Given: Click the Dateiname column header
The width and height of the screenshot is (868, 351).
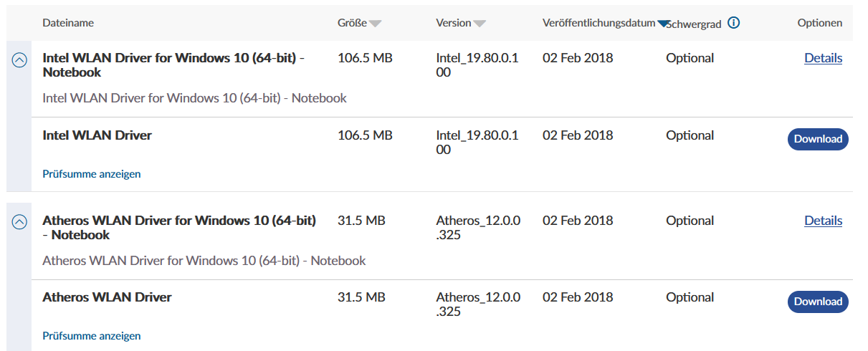Looking at the screenshot, I should pyautogui.click(x=68, y=23).
